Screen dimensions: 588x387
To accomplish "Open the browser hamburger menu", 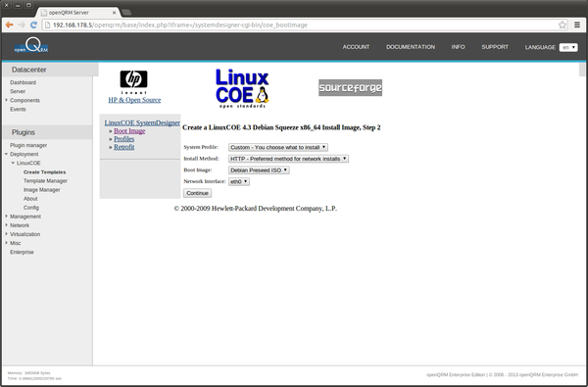I will 577,25.
